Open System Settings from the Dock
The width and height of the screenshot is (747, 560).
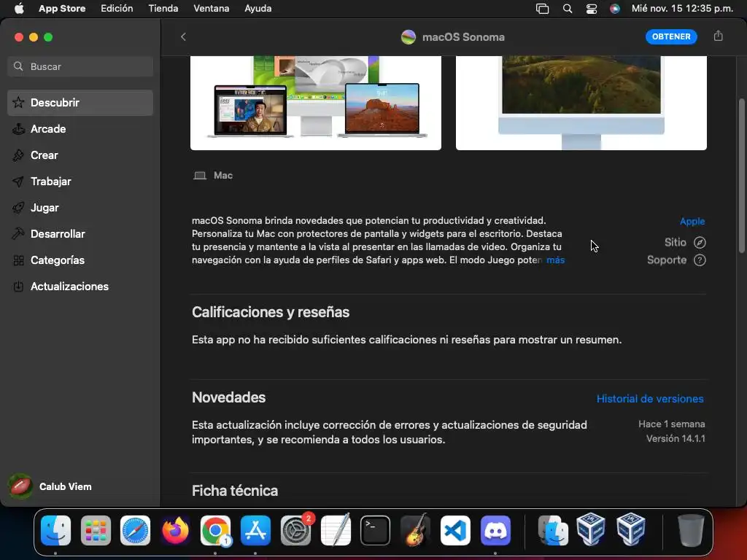tap(295, 530)
